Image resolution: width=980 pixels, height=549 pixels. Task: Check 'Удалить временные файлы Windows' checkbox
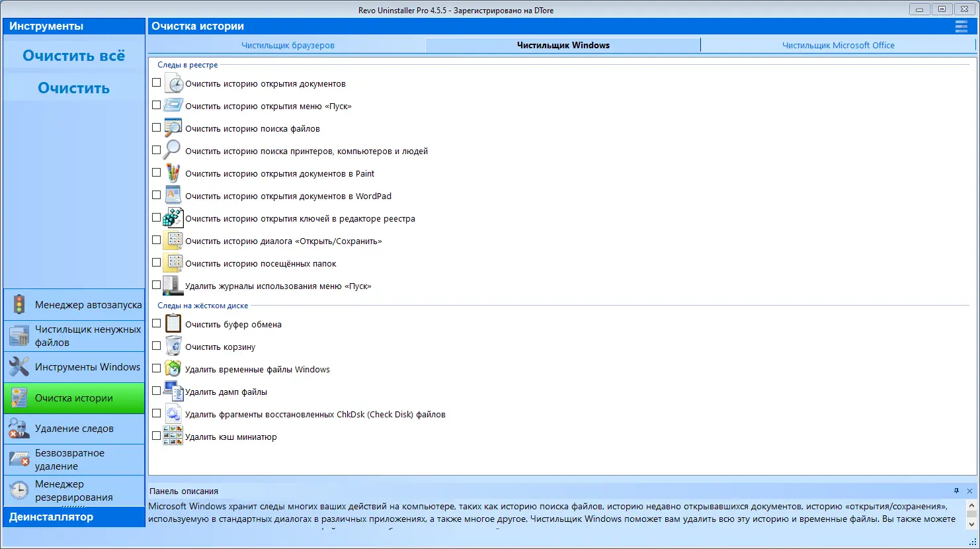157,368
